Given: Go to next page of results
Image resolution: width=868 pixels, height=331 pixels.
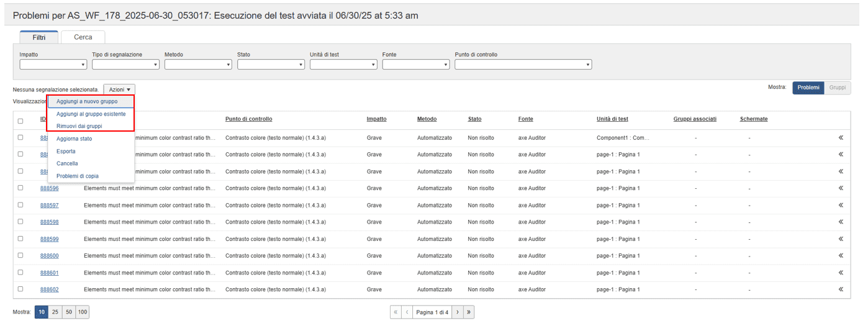Looking at the screenshot, I should pos(458,312).
